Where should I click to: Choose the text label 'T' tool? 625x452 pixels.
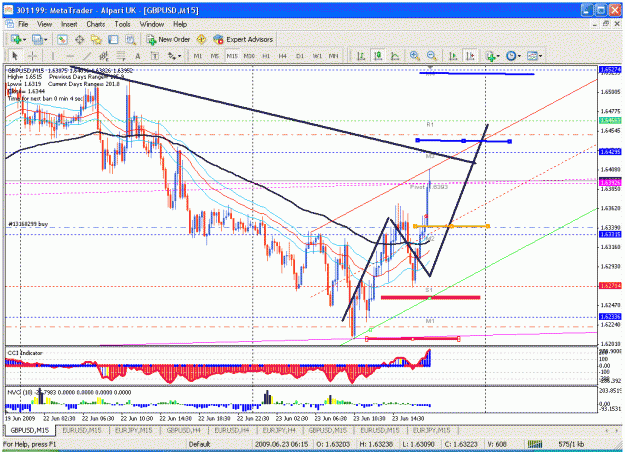155,56
